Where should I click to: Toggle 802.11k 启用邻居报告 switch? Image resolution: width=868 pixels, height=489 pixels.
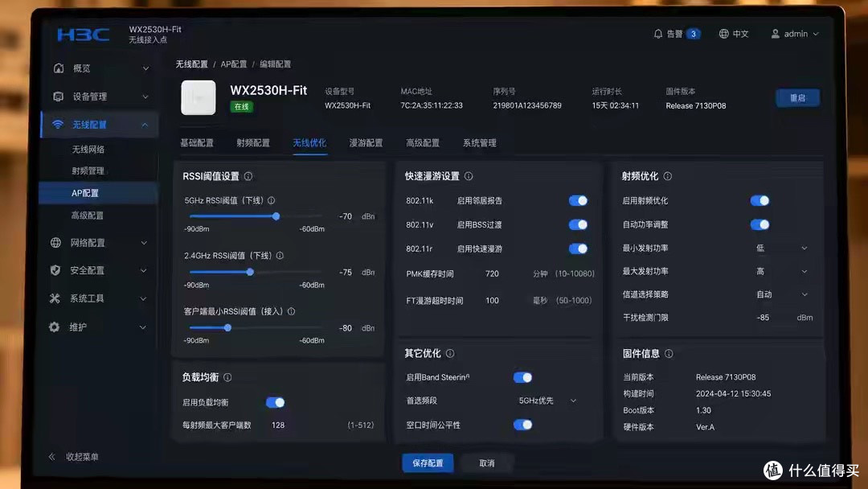click(578, 200)
